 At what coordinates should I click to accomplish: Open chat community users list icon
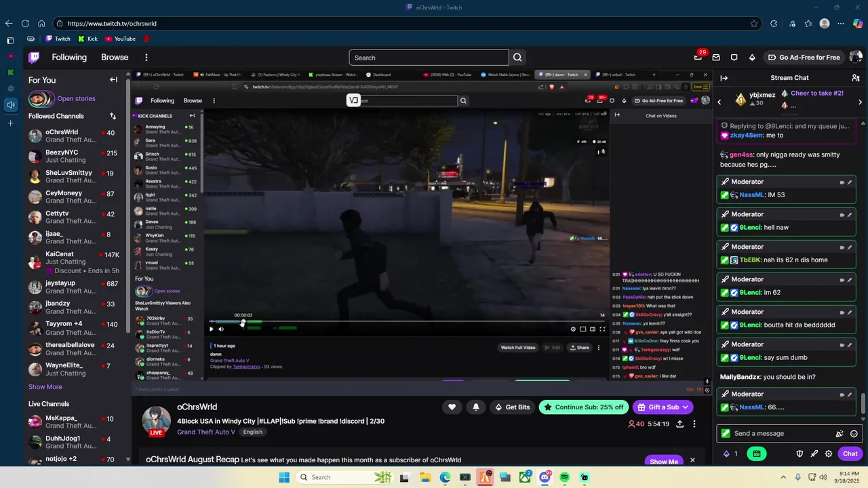coord(856,78)
